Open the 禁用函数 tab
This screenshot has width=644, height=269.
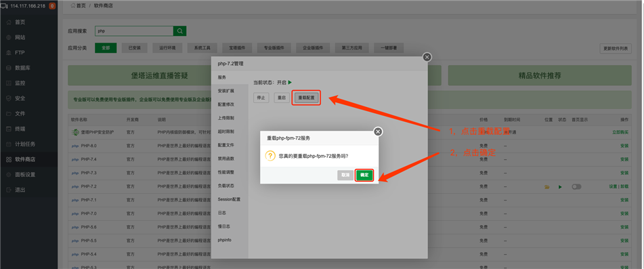point(230,159)
